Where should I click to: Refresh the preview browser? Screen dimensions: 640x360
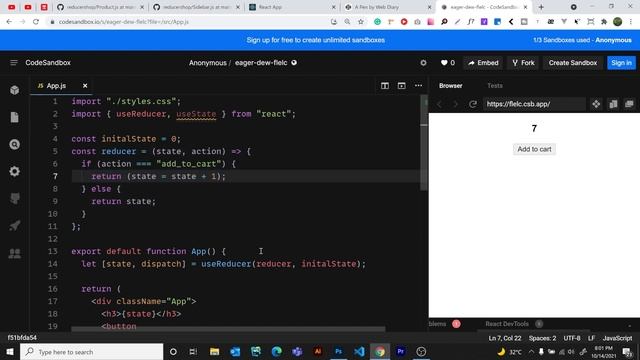tap(473, 104)
